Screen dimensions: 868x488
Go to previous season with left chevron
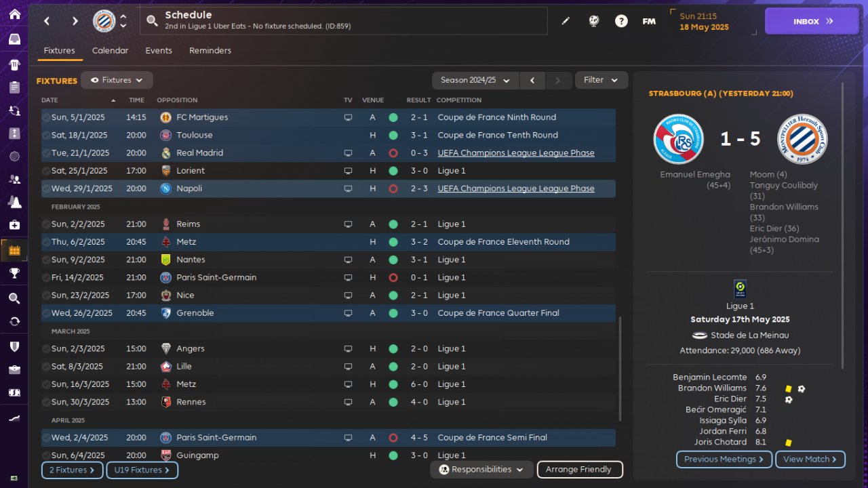click(532, 80)
